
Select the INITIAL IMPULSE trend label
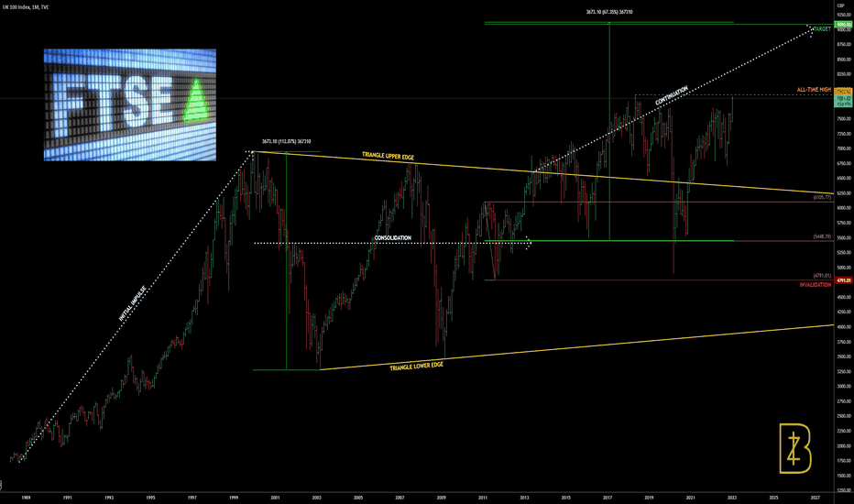pos(133,303)
